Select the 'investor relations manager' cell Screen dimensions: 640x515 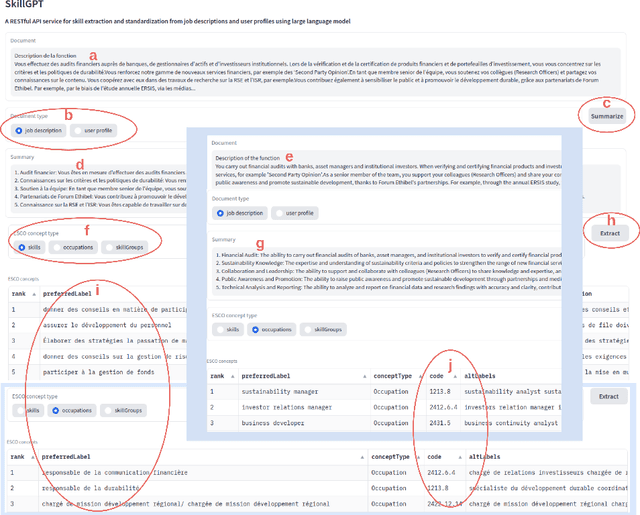click(x=304, y=407)
